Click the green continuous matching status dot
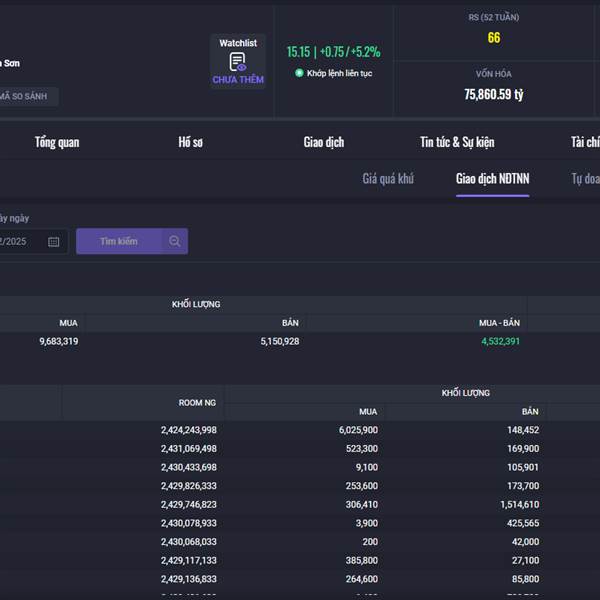This screenshot has height=600, width=600. pos(299,73)
